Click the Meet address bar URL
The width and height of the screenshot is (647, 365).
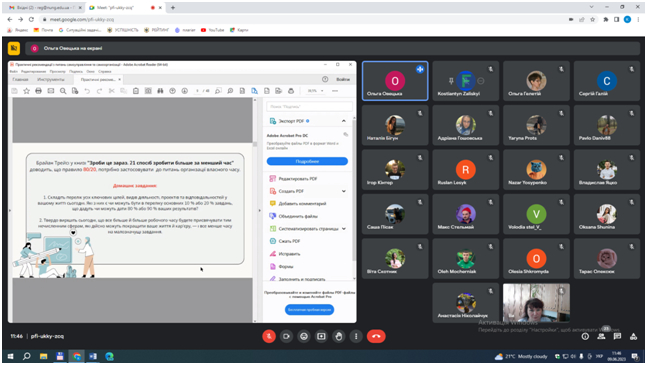(82, 19)
